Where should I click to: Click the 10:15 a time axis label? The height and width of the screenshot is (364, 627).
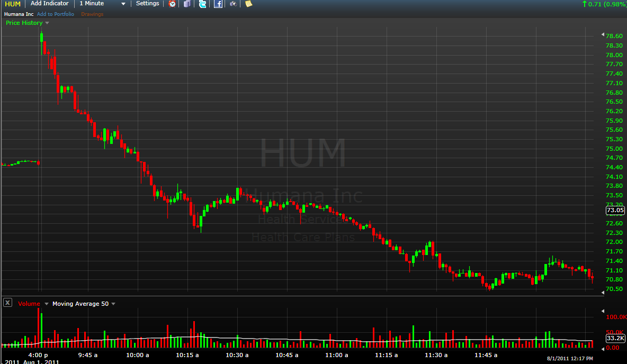tap(187, 355)
